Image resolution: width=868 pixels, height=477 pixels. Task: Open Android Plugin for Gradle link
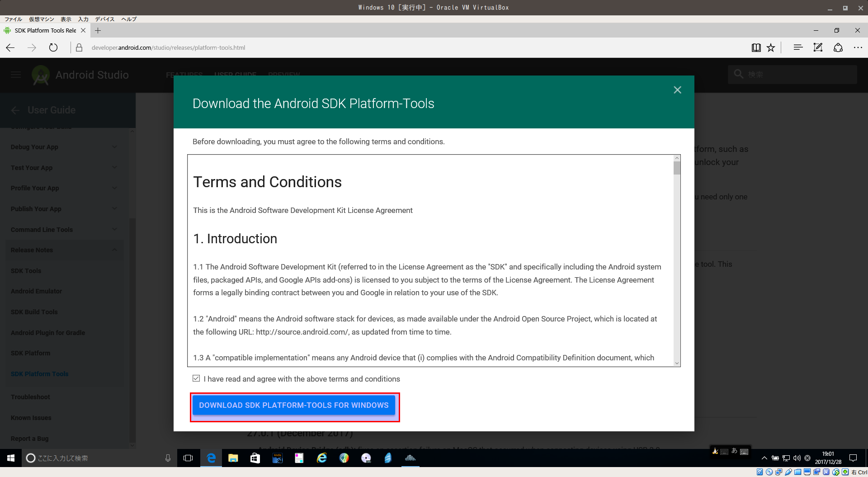47,333
